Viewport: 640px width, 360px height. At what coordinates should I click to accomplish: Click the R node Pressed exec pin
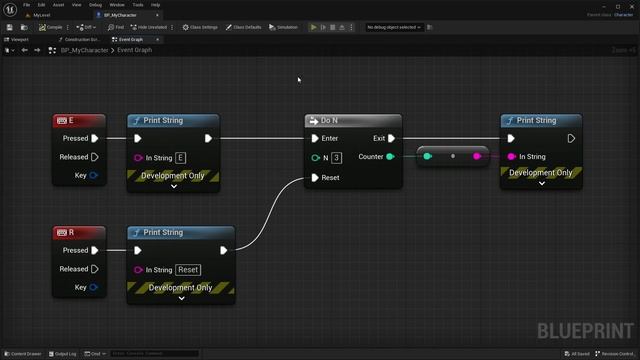[95, 250]
